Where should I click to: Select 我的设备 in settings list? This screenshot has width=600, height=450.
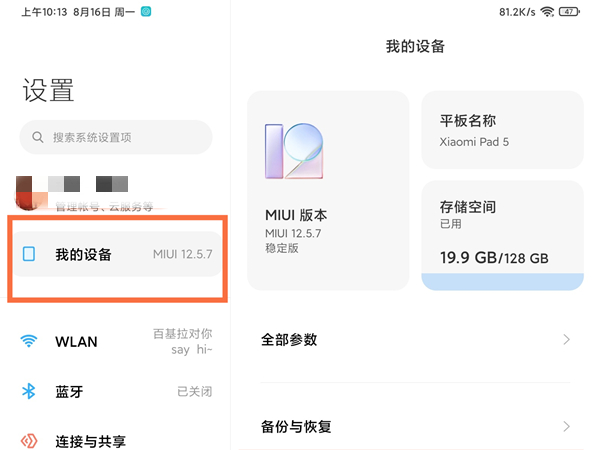[116, 255]
